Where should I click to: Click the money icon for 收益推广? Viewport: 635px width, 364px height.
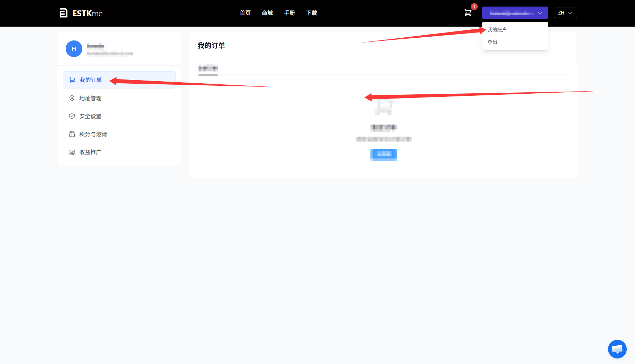coord(72,152)
